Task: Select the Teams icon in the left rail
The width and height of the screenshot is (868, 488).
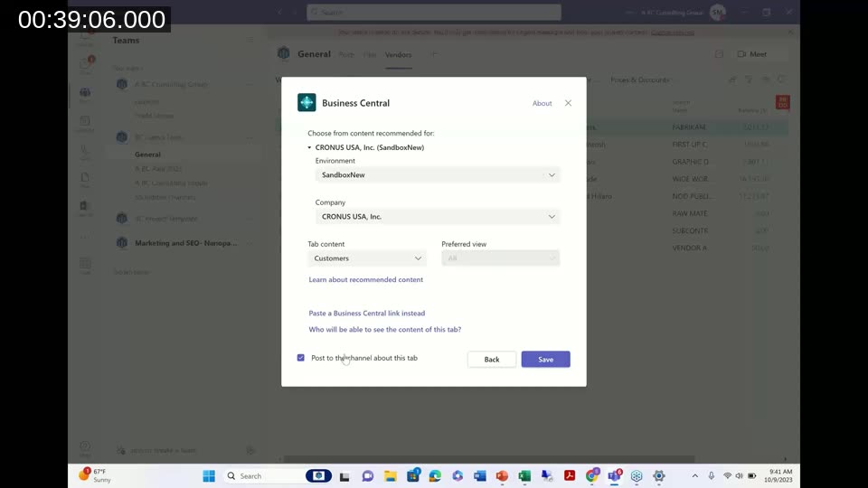Action: (85, 94)
